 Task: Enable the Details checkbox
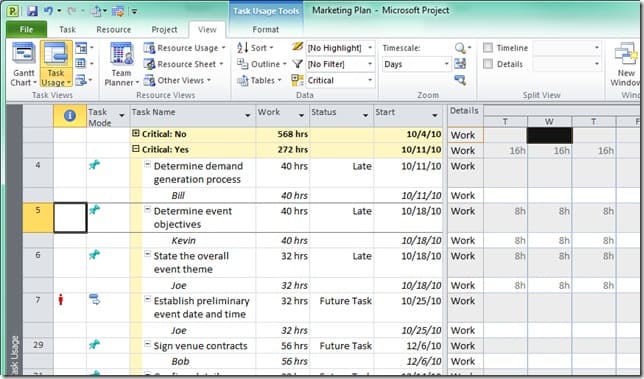point(488,64)
